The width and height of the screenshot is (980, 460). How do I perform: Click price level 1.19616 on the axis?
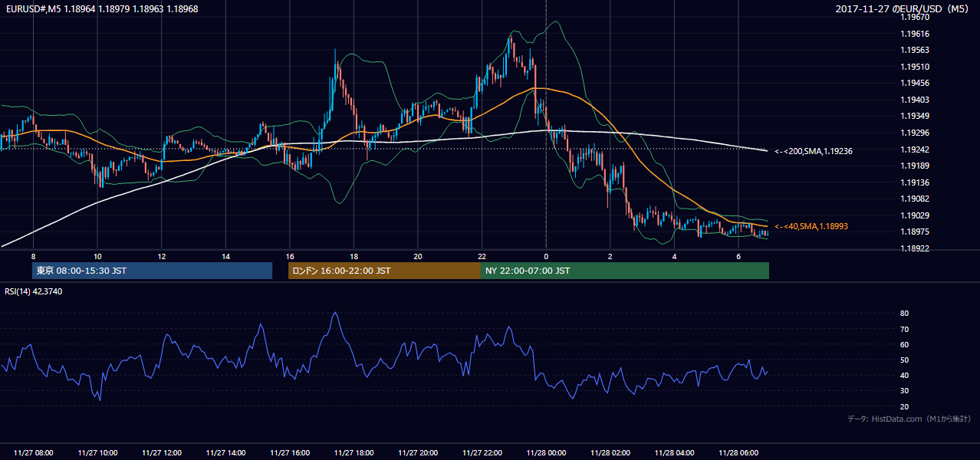[916, 34]
